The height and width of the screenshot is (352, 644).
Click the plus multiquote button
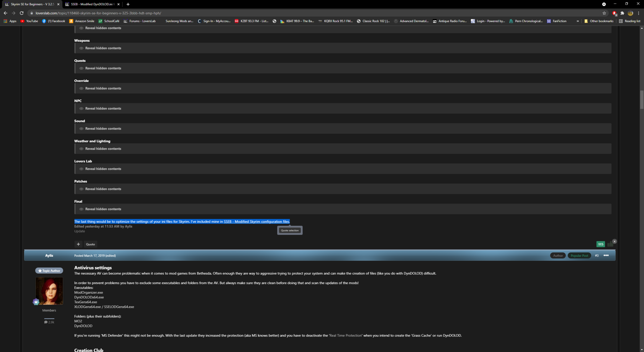pyautogui.click(x=78, y=244)
